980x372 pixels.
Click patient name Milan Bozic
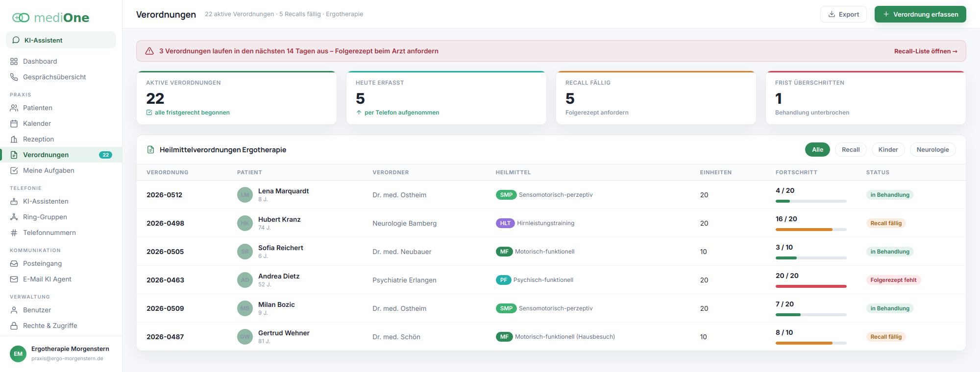point(276,304)
